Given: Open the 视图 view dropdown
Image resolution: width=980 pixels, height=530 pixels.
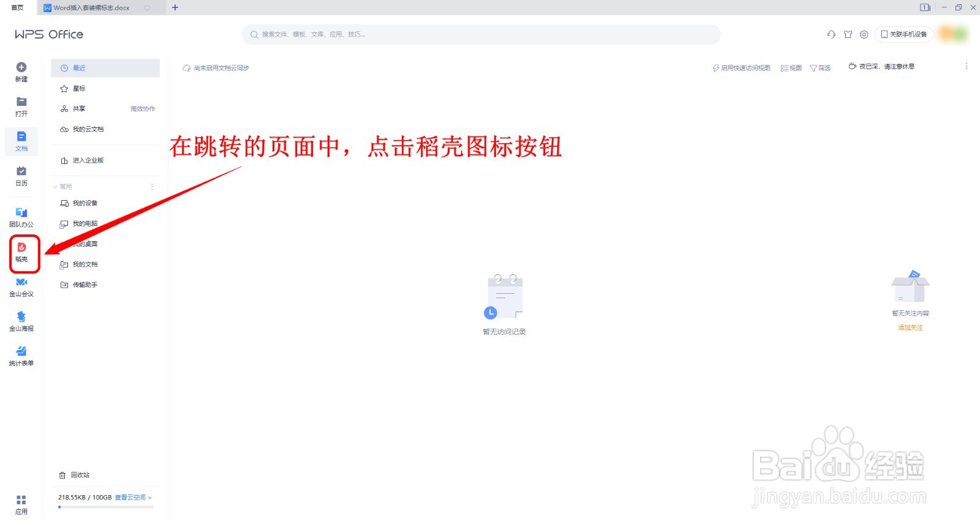Looking at the screenshot, I should 791,68.
